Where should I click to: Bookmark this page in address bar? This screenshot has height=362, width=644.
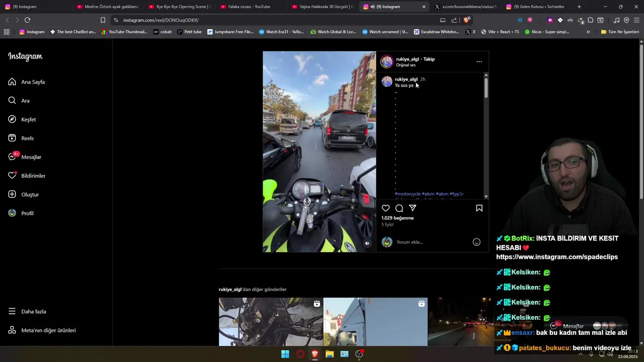103,20
